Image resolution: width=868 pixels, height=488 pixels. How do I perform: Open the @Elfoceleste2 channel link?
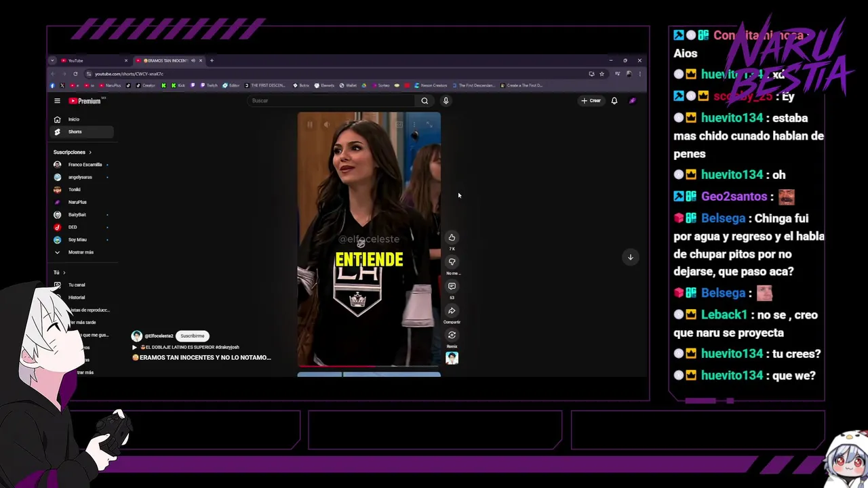[x=159, y=335]
